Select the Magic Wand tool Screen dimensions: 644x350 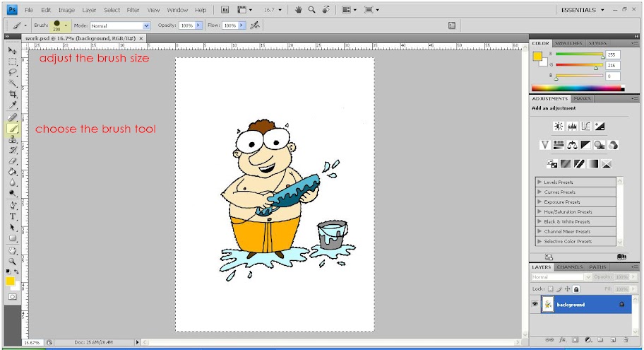[13, 83]
